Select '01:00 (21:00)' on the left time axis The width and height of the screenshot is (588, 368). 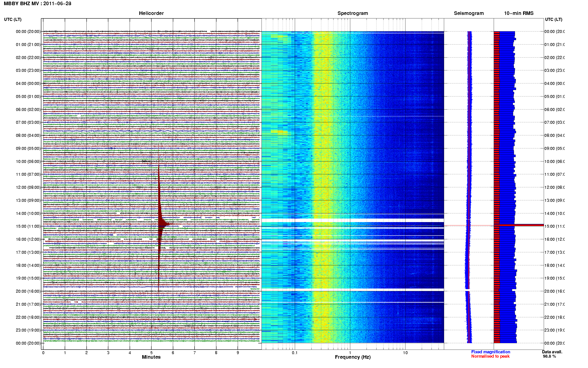[28, 44]
